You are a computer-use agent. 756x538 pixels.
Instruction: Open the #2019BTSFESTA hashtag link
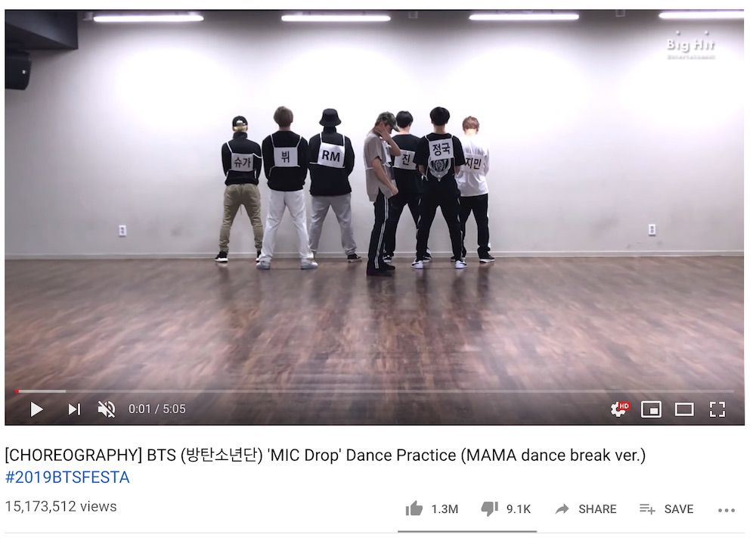67,477
